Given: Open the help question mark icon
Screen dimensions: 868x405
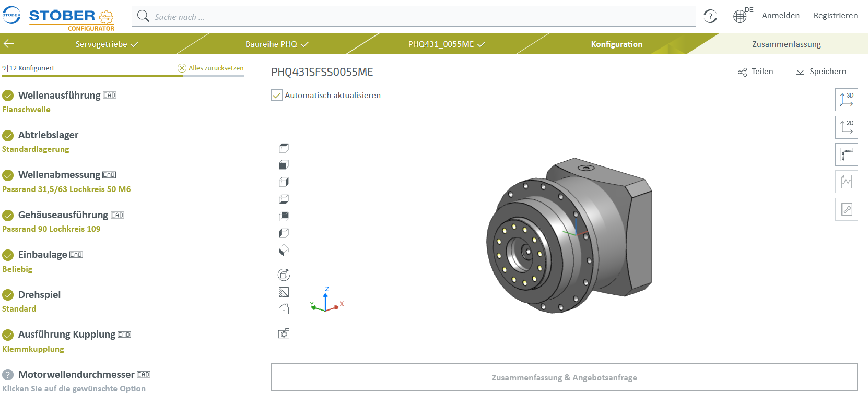Looking at the screenshot, I should coord(710,16).
